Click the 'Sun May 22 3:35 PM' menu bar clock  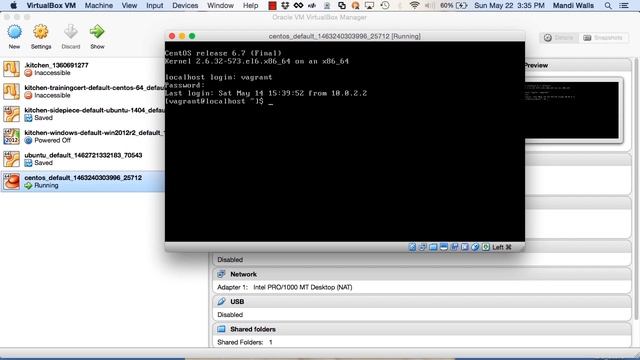point(509,5)
